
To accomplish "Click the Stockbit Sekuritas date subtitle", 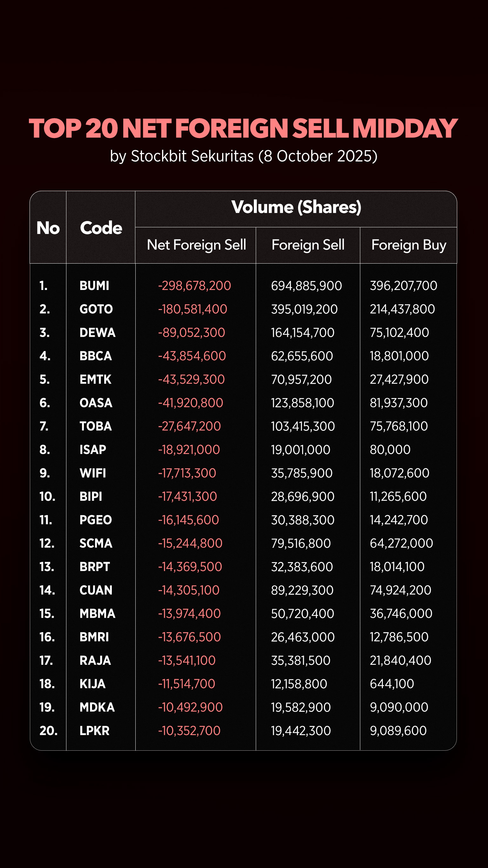I will click(243, 156).
